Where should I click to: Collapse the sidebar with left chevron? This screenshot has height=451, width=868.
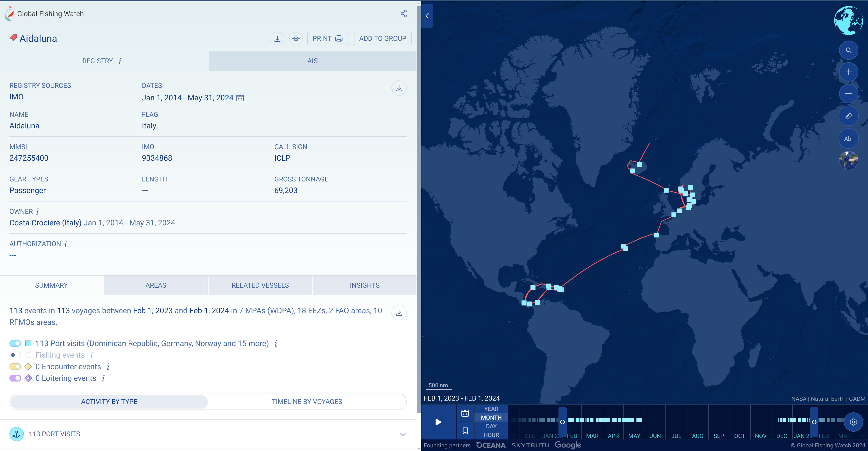pos(427,16)
